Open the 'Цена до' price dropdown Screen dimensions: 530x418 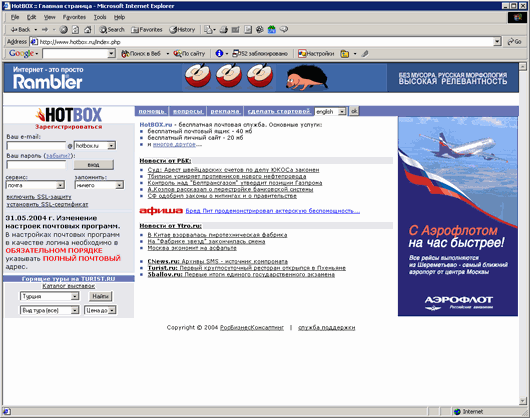point(112,310)
